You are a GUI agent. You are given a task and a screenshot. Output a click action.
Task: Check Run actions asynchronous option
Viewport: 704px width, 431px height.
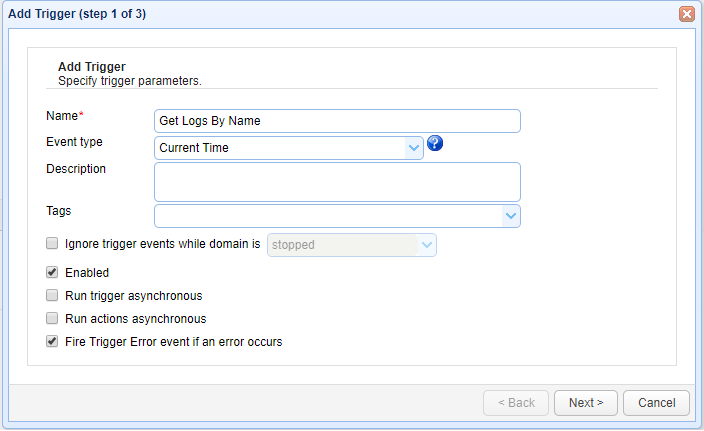(x=52, y=319)
